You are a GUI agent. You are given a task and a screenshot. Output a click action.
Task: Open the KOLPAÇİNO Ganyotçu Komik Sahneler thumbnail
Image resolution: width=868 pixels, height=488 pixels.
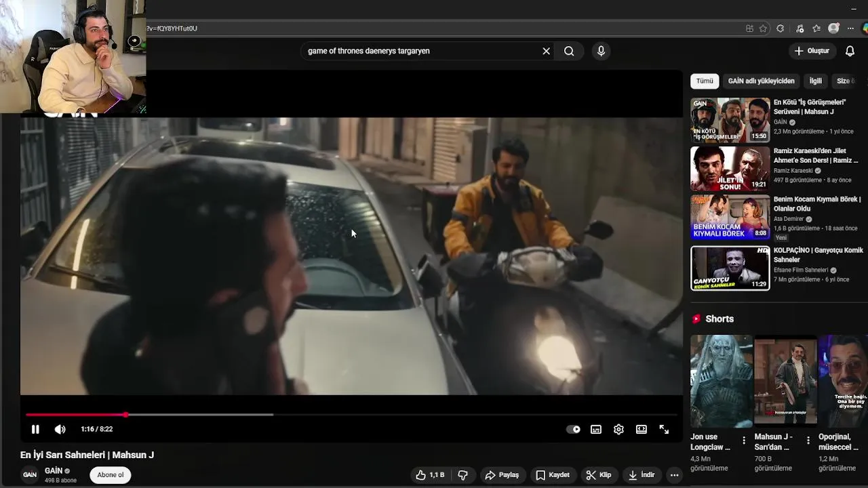(730, 268)
